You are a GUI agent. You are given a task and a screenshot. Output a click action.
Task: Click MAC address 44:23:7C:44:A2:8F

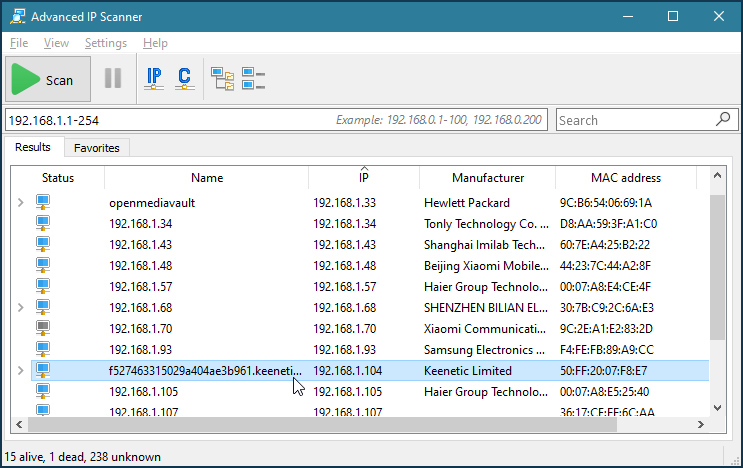point(605,266)
